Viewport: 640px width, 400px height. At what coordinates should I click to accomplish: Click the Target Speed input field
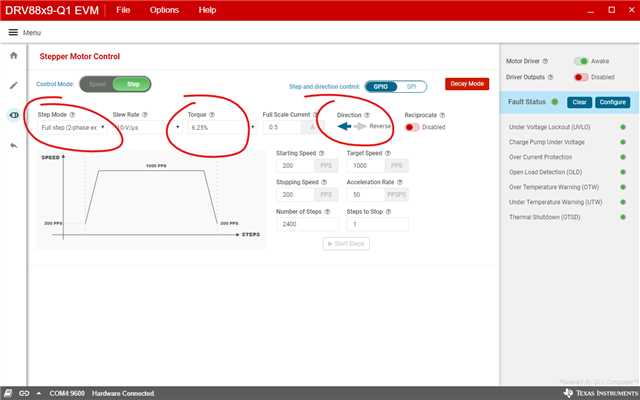point(366,166)
